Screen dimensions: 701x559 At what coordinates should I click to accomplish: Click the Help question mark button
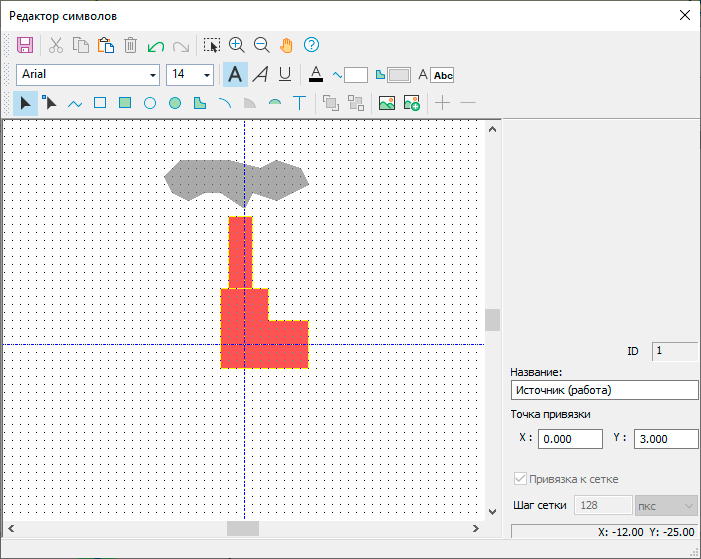[x=311, y=45]
